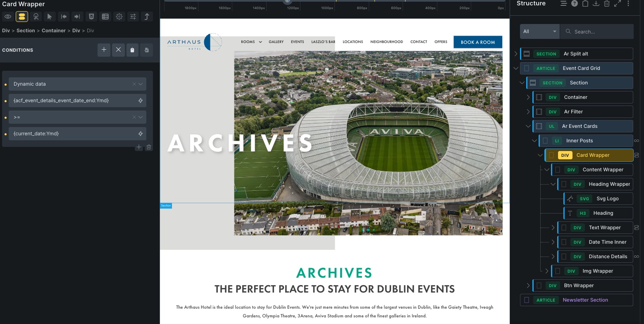
Task: Expand the Ar Split alt section
Action: click(516, 54)
